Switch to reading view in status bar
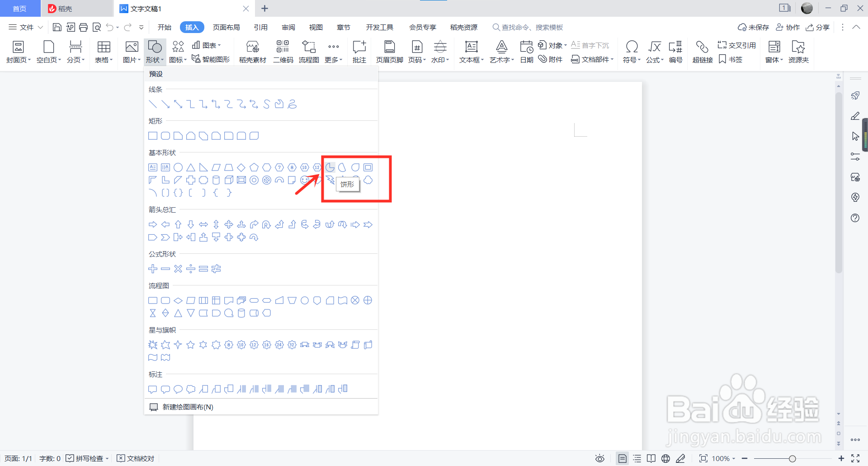Screen dimensions: 868x466 point(651,458)
